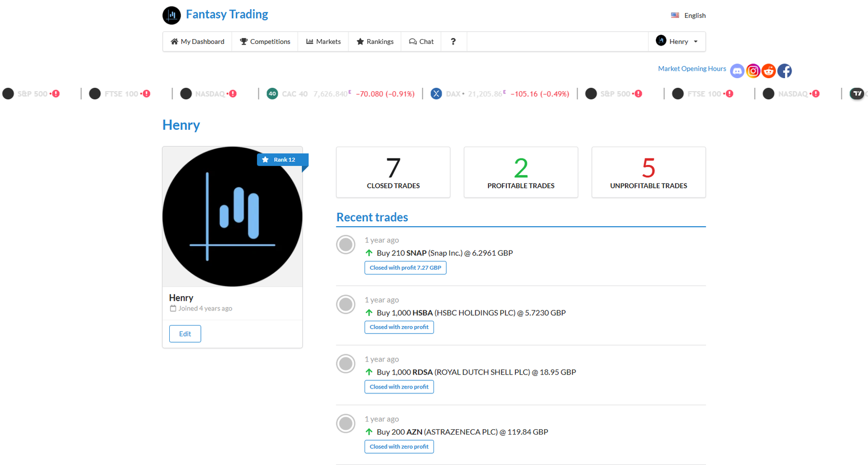Click the green up arrow on AZN trade
868x465 pixels.
pos(369,432)
